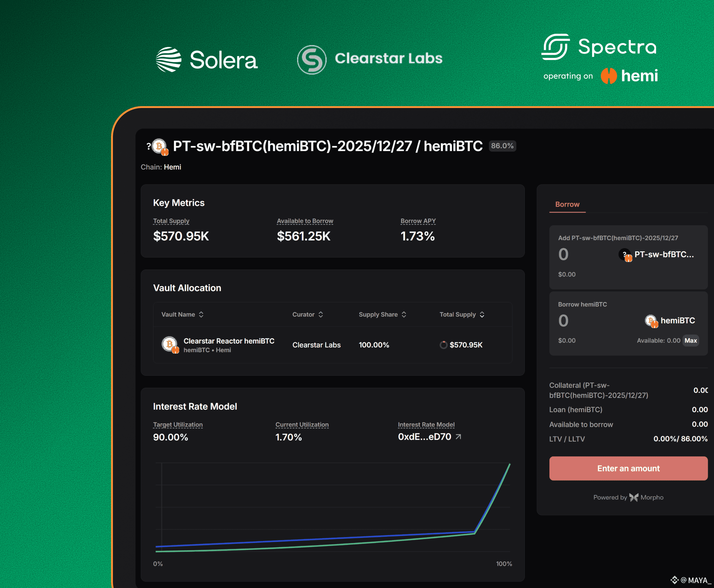Viewport: 714px width, 588px height.
Task: Open the interest rate model external link arrow
Action: click(458, 437)
